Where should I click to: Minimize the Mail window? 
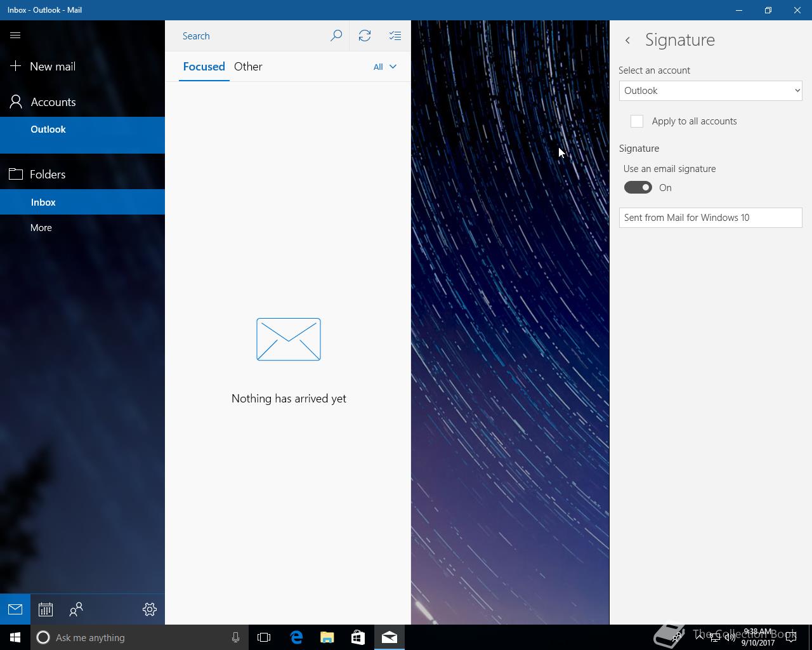click(x=739, y=10)
